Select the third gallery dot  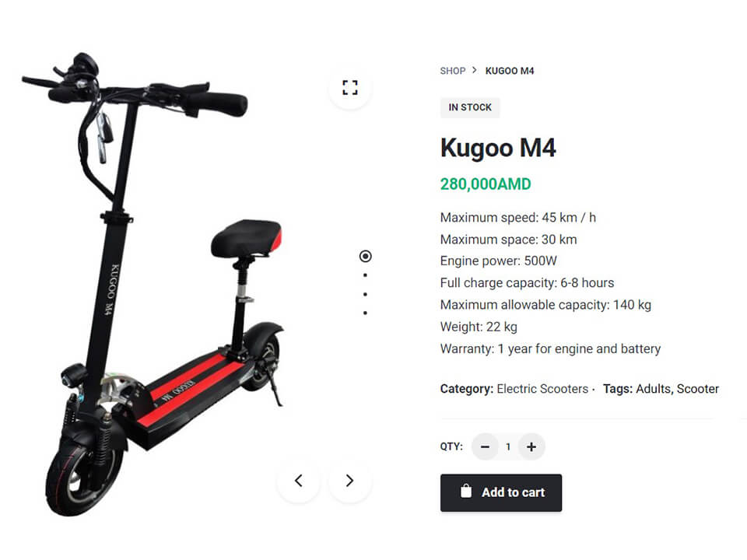coord(366,294)
